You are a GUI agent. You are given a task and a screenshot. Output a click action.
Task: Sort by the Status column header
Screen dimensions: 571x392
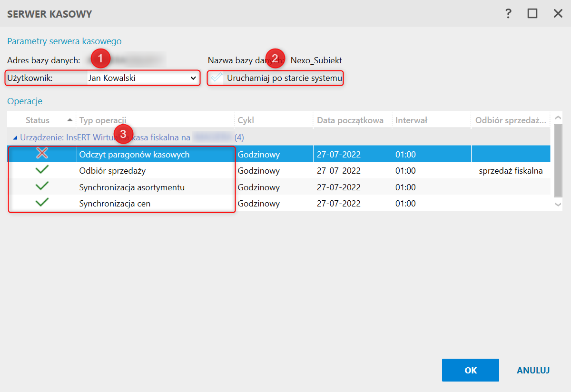coord(38,120)
